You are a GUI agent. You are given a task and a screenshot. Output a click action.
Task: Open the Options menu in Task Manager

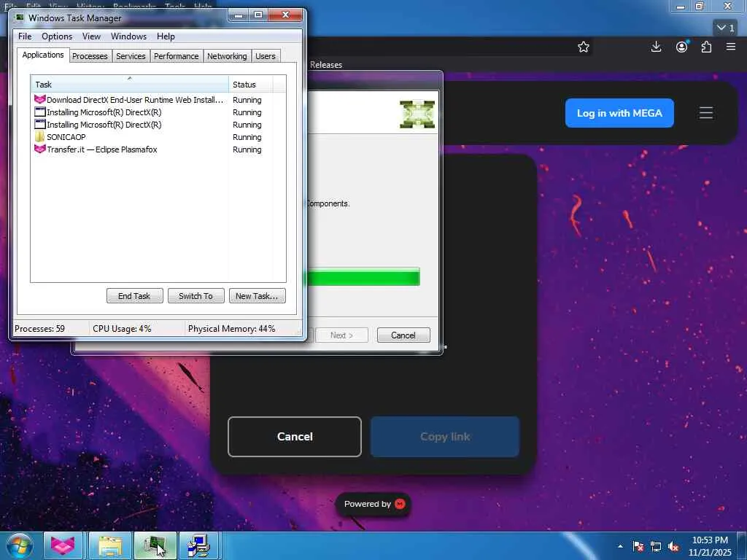(57, 36)
